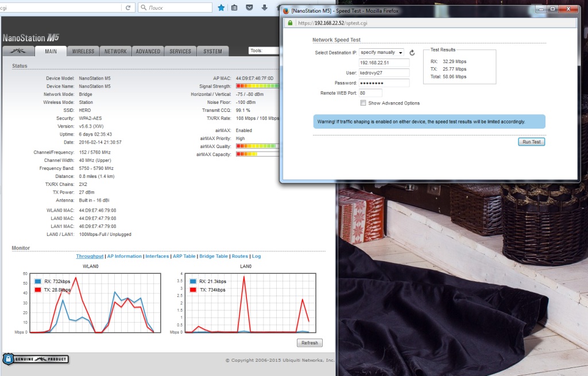588x376 pixels.
Task: Click the WLAN0 throughput graph
Action: click(95, 303)
